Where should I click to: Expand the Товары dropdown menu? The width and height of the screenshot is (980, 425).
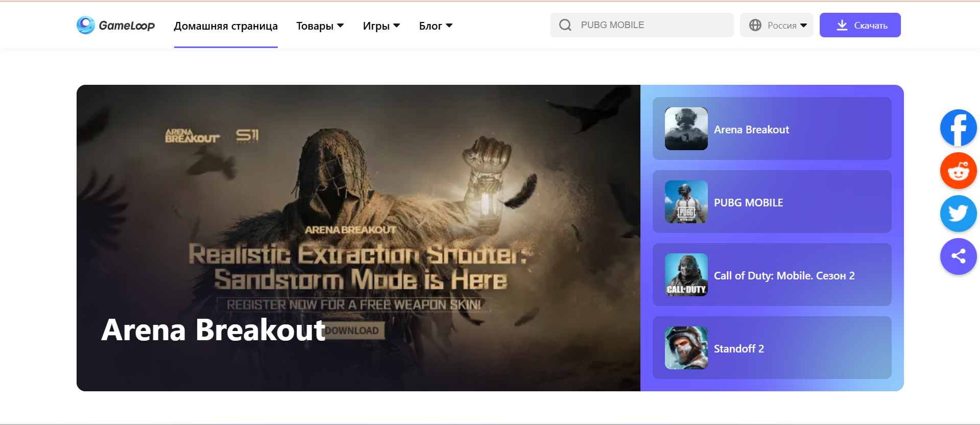coord(320,26)
